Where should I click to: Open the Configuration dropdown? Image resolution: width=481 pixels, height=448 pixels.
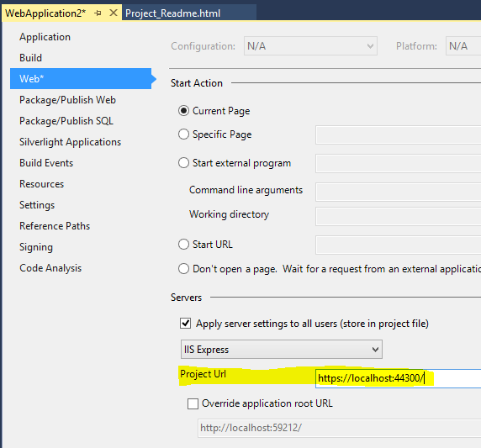click(x=310, y=46)
